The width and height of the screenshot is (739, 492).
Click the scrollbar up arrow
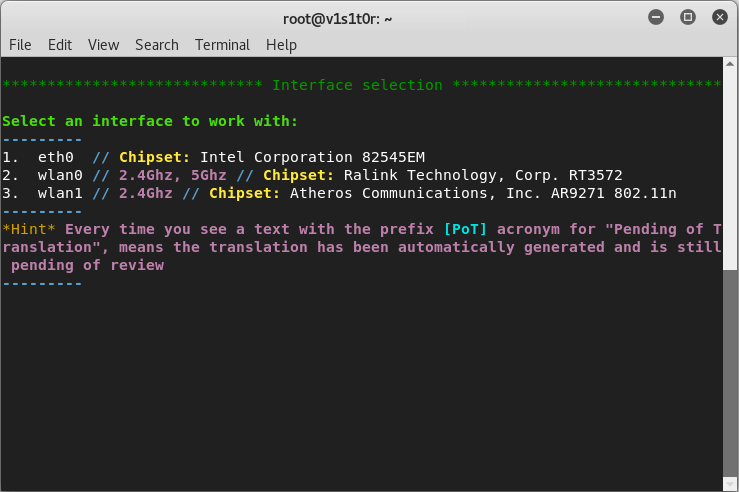(730, 64)
